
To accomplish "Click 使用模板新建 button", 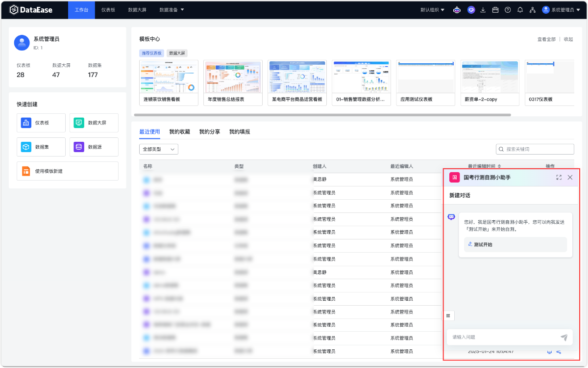I will pyautogui.click(x=68, y=171).
